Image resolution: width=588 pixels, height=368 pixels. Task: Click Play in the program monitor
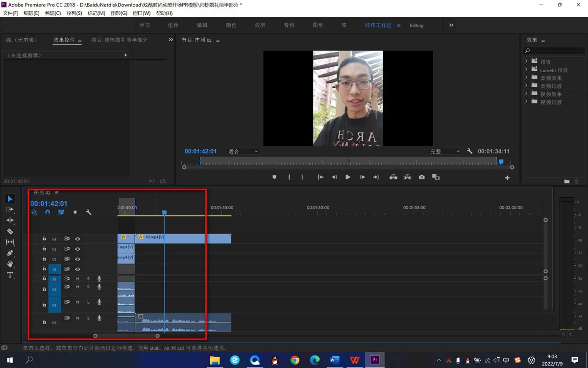348,177
